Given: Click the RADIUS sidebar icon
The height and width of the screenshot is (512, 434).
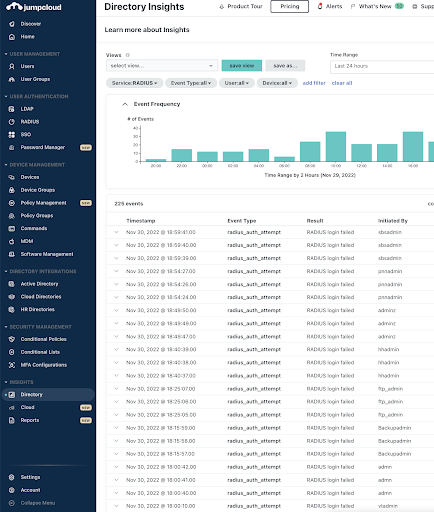Looking at the screenshot, I should (x=12, y=122).
